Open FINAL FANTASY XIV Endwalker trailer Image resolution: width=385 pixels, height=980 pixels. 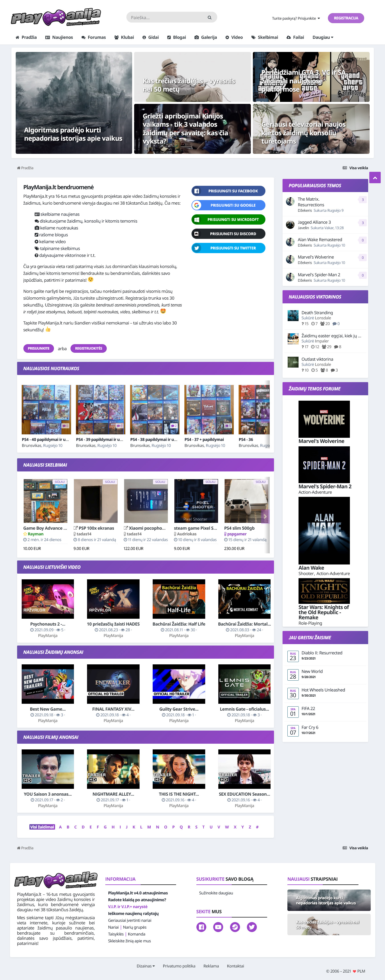tap(113, 684)
